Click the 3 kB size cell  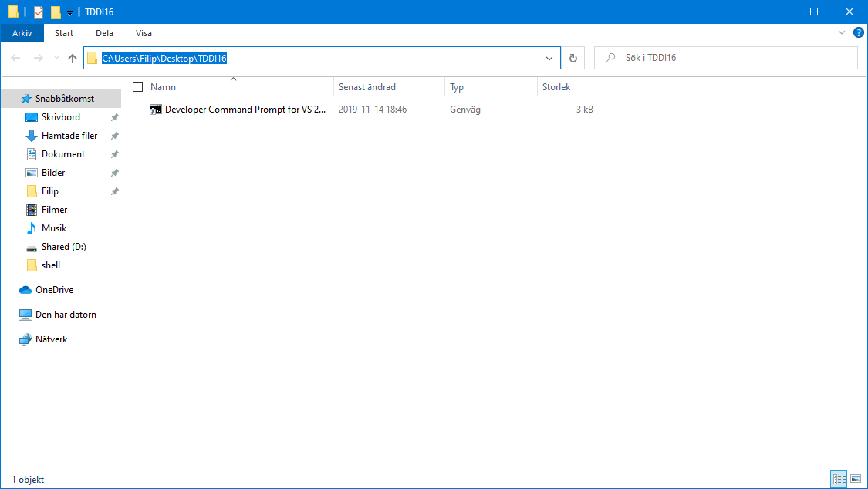tap(585, 110)
